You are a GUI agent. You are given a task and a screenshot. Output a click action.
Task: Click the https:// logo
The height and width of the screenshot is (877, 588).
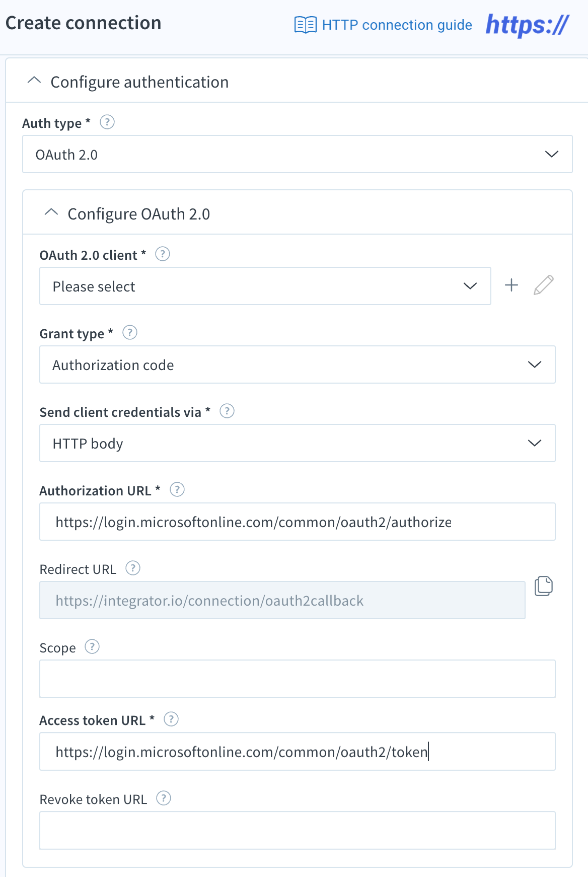coord(527,25)
